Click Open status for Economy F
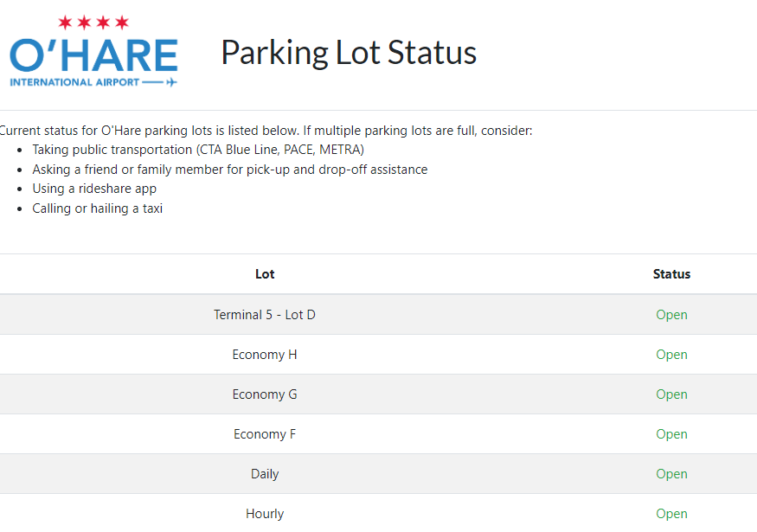 click(671, 434)
